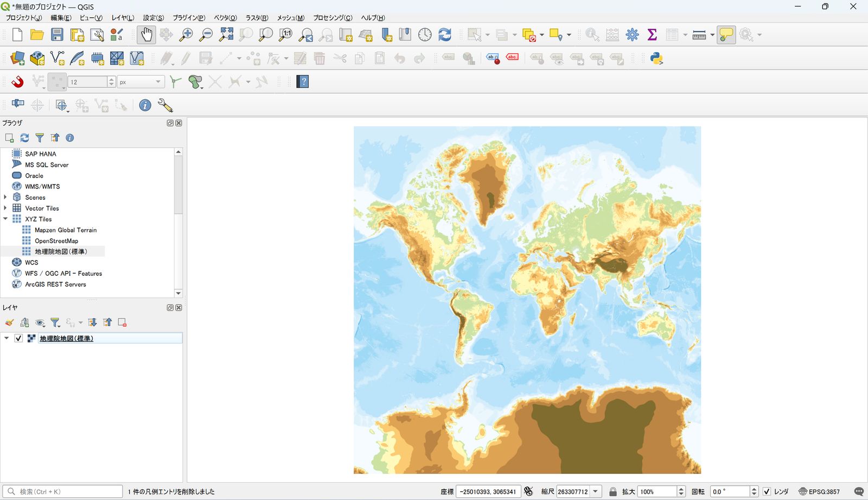Increase the magnifier percentage stepper
This screenshot has height=500, width=868.
click(x=681, y=489)
